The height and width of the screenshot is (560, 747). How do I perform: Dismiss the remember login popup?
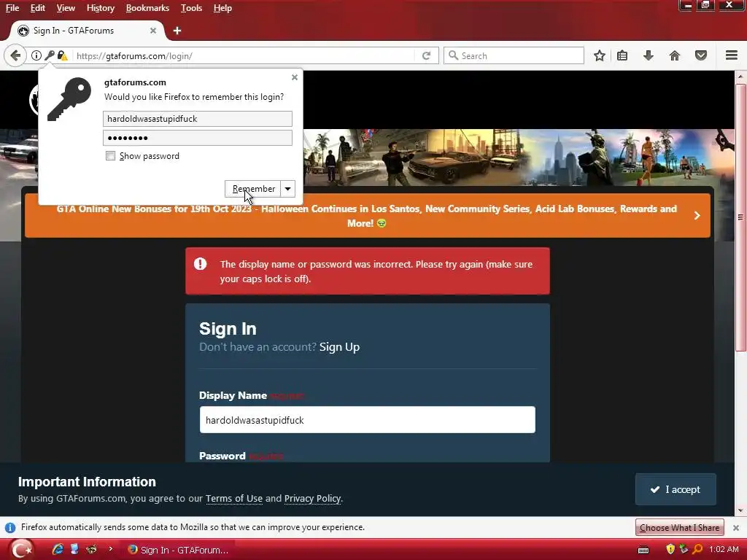pyautogui.click(x=295, y=77)
